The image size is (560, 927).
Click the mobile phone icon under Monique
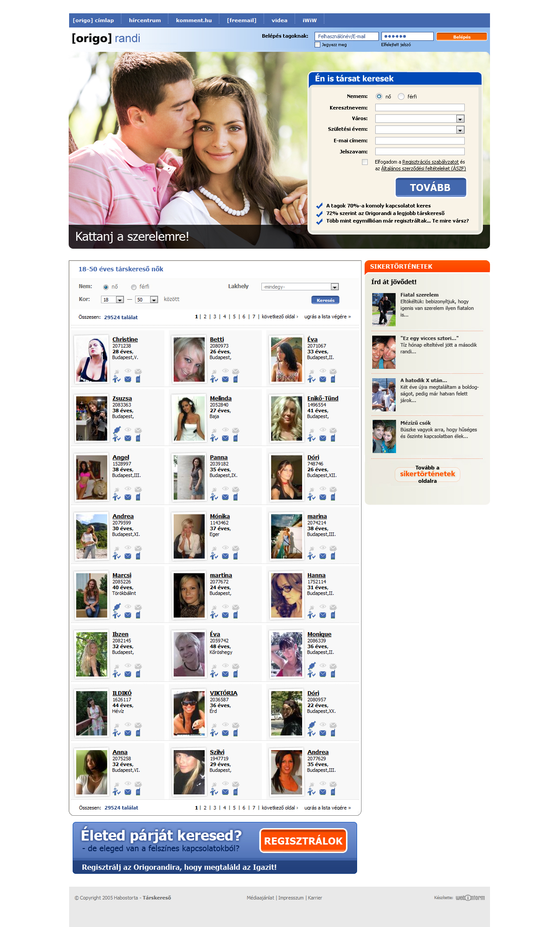click(333, 674)
